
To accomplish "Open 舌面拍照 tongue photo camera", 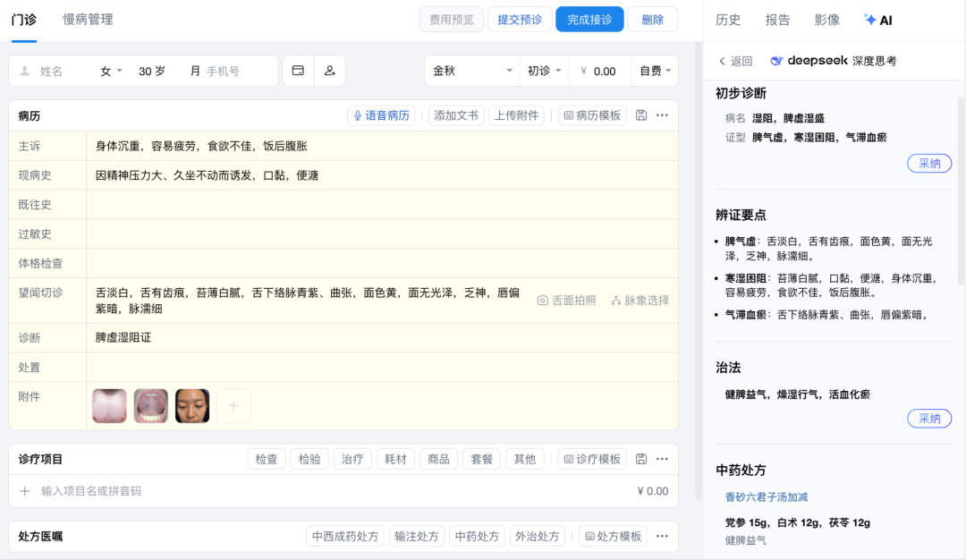I will click(x=566, y=301).
